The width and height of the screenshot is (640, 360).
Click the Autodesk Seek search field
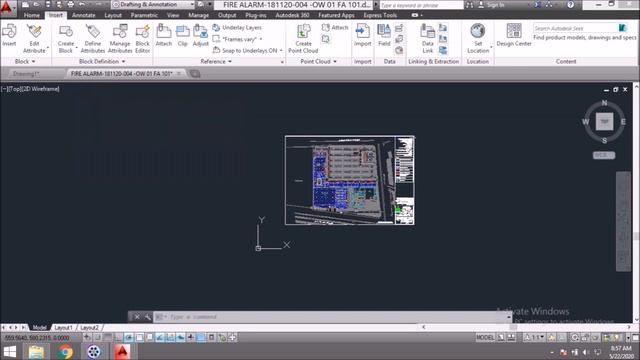[575, 28]
